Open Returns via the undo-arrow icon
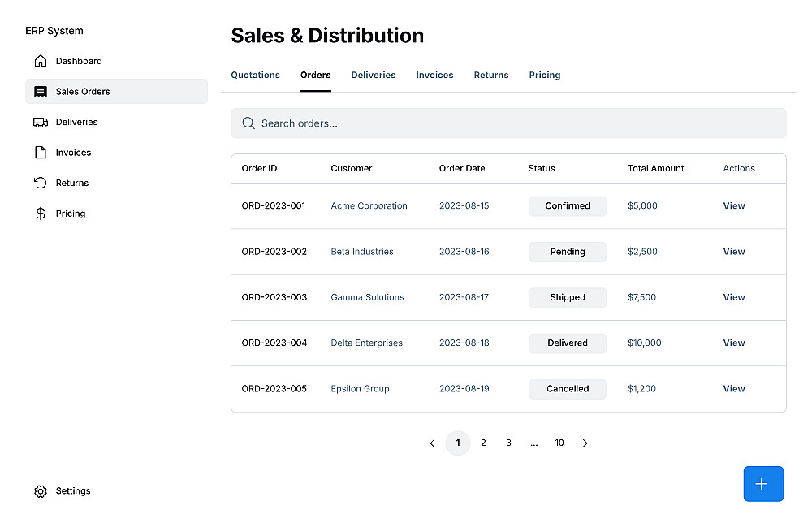 tap(40, 184)
